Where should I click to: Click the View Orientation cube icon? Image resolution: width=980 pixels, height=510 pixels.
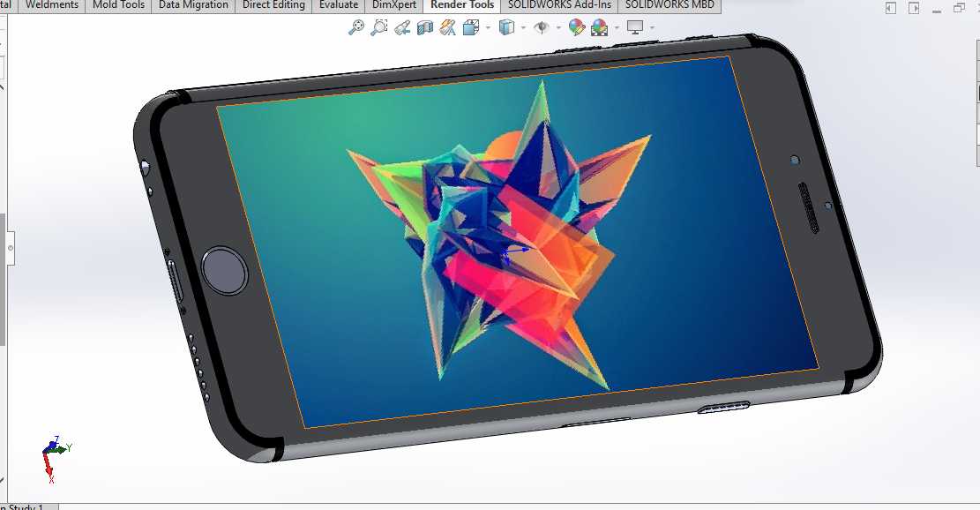(x=471, y=27)
